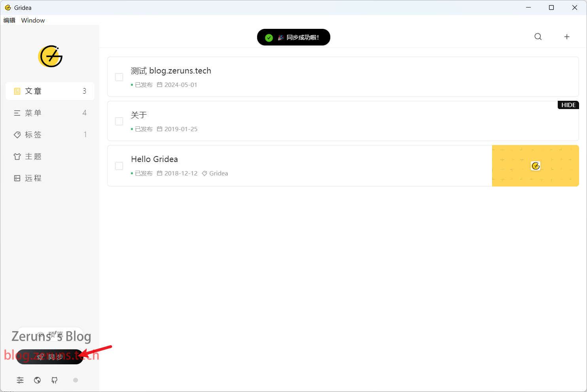Tick checkbox for 测试 blog.zeruns.tech article

119,77
